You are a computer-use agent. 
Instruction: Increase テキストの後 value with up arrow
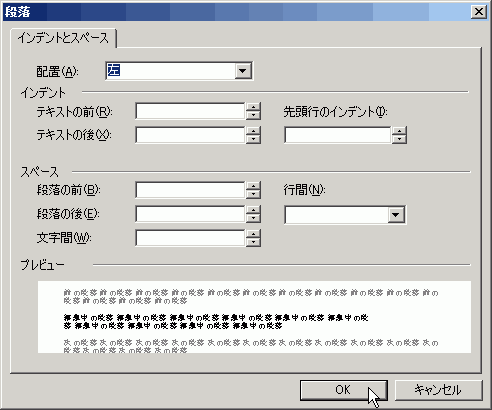(x=253, y=131)
